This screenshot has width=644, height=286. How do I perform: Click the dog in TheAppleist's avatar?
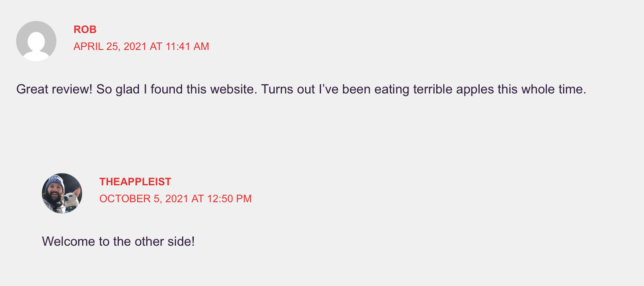pos(72,198)
